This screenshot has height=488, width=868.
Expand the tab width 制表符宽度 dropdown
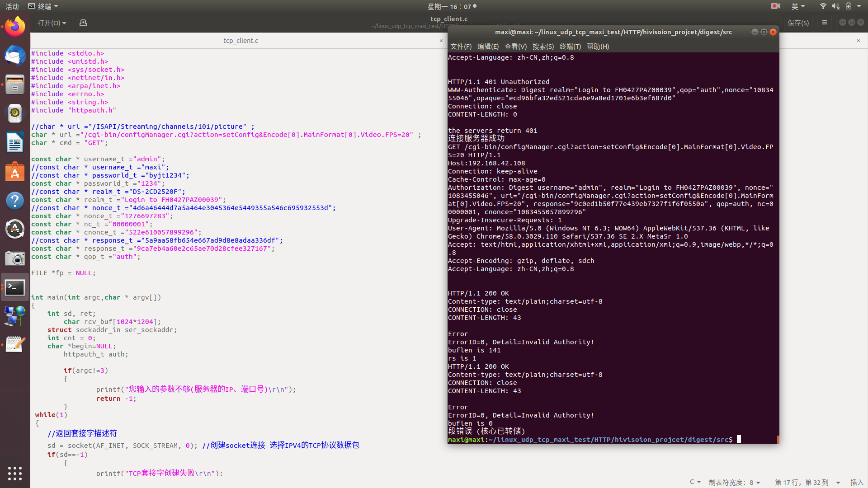pos(734,482)
